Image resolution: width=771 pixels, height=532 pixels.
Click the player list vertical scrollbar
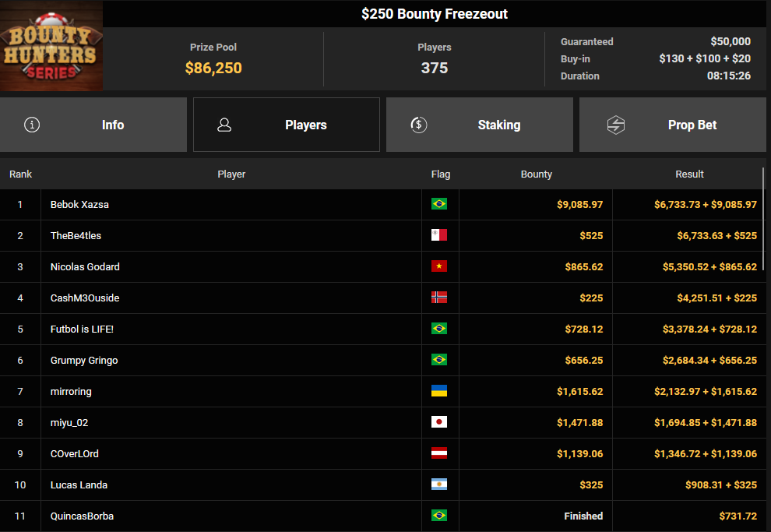[764, 218]
